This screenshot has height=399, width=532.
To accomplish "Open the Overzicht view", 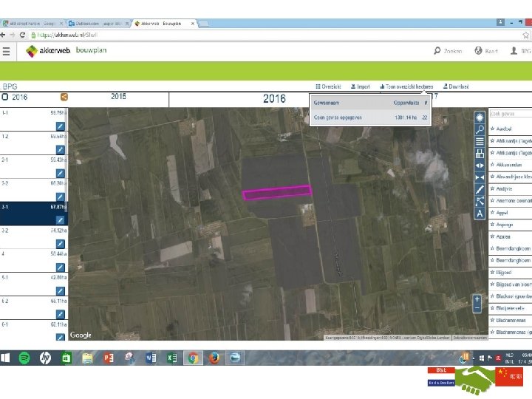I will click(x=328, y=86).
